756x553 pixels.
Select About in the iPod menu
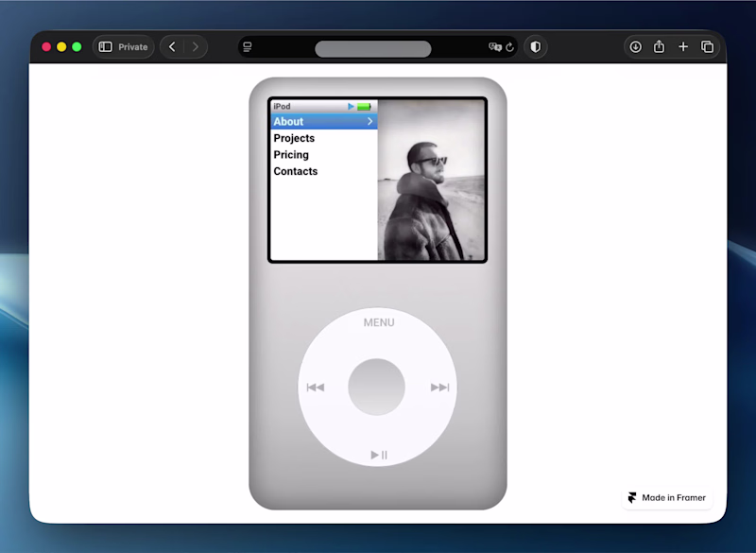[x=324, y=122]
